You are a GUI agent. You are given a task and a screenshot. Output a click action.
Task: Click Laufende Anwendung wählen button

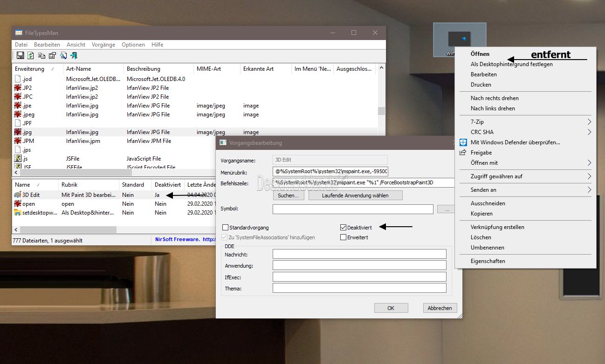[355, 195]
